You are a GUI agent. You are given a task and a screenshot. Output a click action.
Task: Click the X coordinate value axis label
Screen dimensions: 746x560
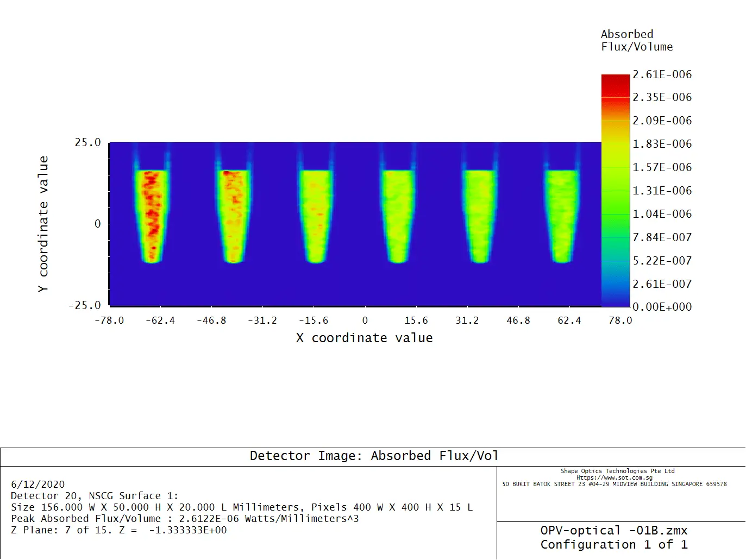[365, 337]
